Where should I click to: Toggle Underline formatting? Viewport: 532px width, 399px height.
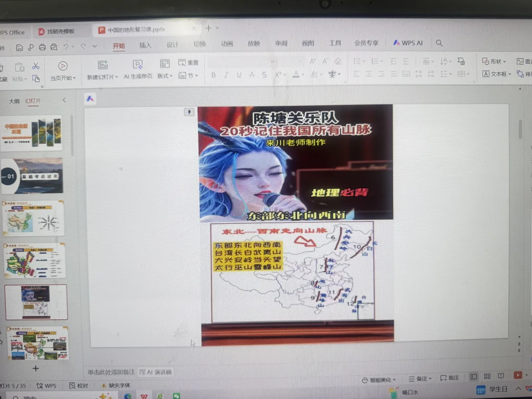[x=239, y=75]
